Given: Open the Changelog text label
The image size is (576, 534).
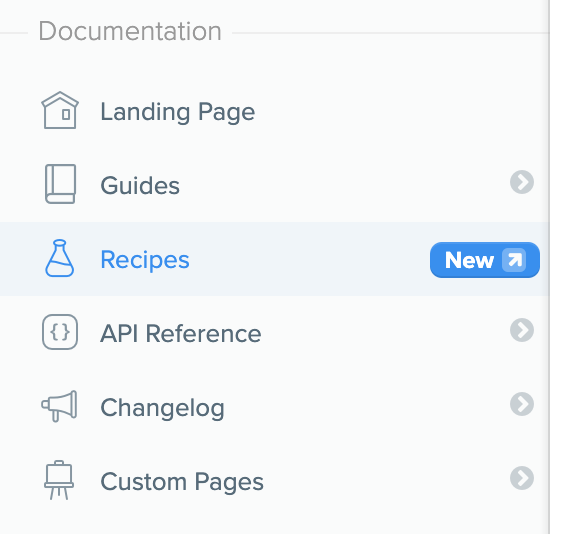Looking at the screenshot, I should 162,408.
